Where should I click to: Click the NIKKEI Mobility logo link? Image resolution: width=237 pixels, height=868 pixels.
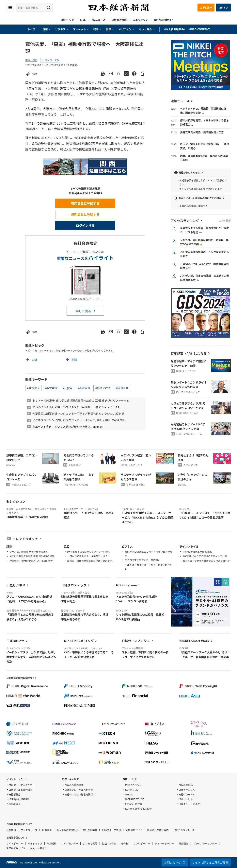tap(78, 686)
